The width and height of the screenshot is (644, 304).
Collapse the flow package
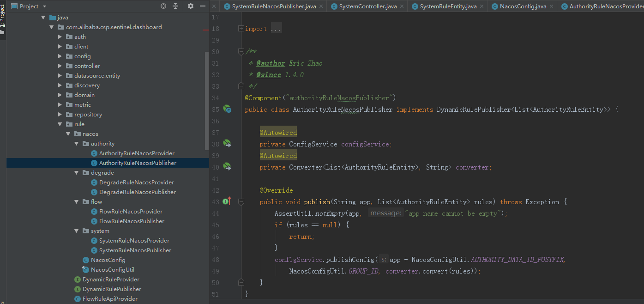pos(77,202)
